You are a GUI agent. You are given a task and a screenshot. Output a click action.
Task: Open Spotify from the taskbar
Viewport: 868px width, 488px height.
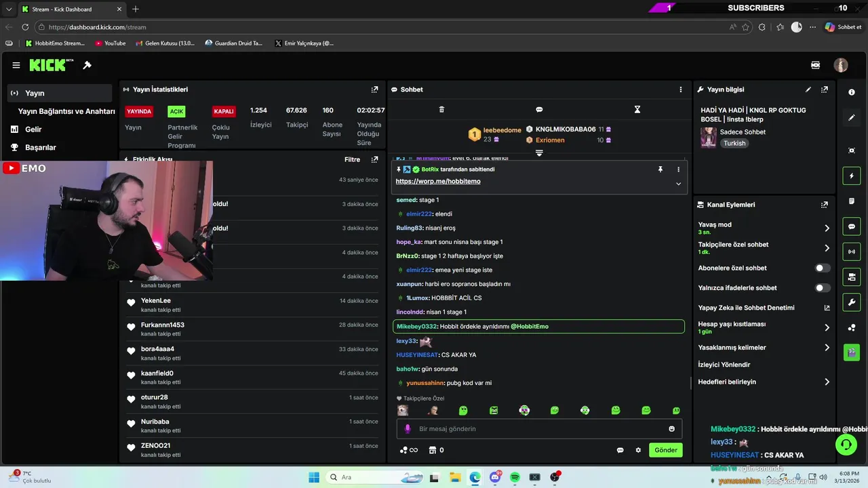515,478
